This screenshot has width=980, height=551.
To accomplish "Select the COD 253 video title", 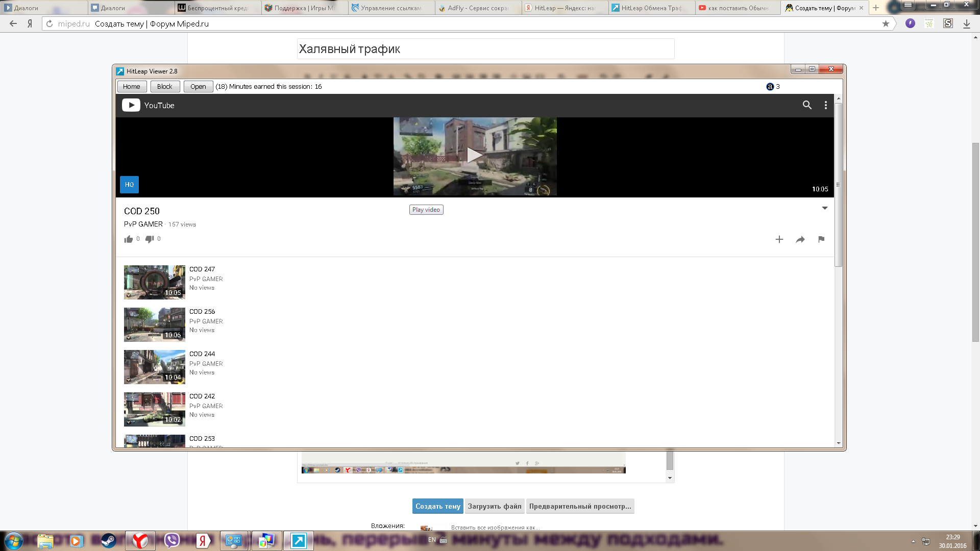I will (x=202, y=439).
